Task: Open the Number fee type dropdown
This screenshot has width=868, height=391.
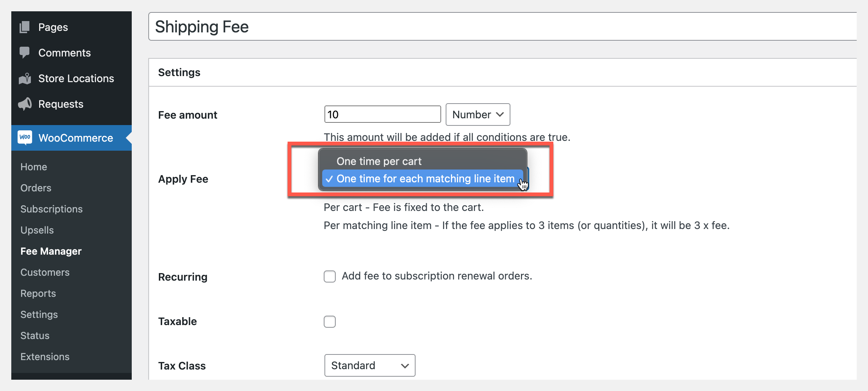Action: 478,115
